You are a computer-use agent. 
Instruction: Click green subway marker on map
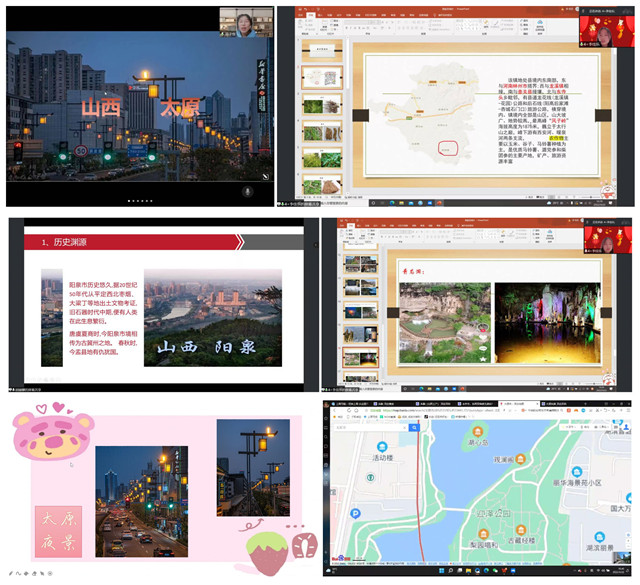[x=371, y=477]
